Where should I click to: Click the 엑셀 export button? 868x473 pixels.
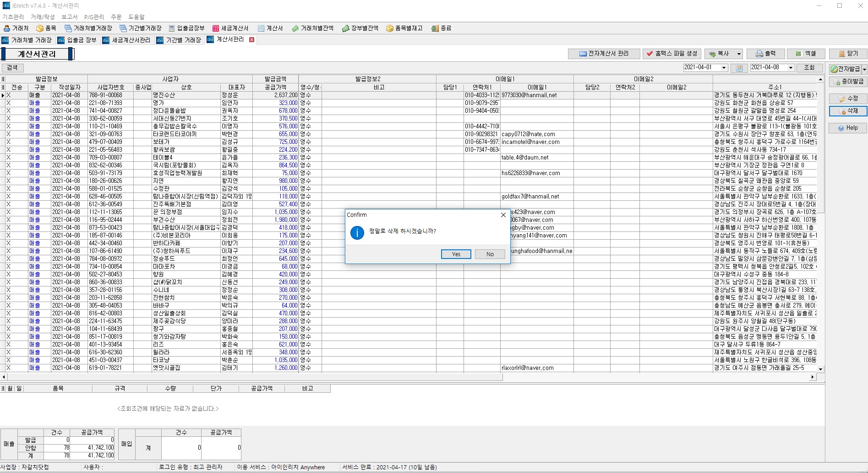[x=806, y=54]
